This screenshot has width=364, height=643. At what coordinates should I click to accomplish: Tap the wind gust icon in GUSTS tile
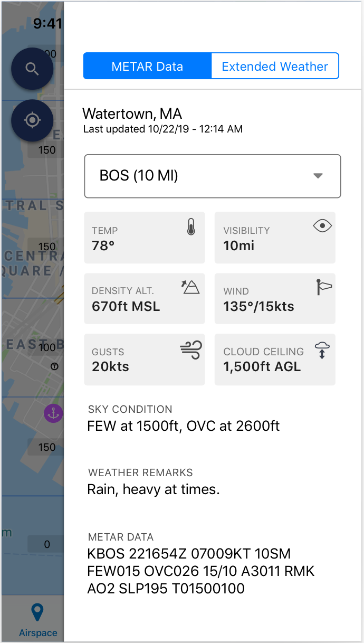(x=190, y=349)
